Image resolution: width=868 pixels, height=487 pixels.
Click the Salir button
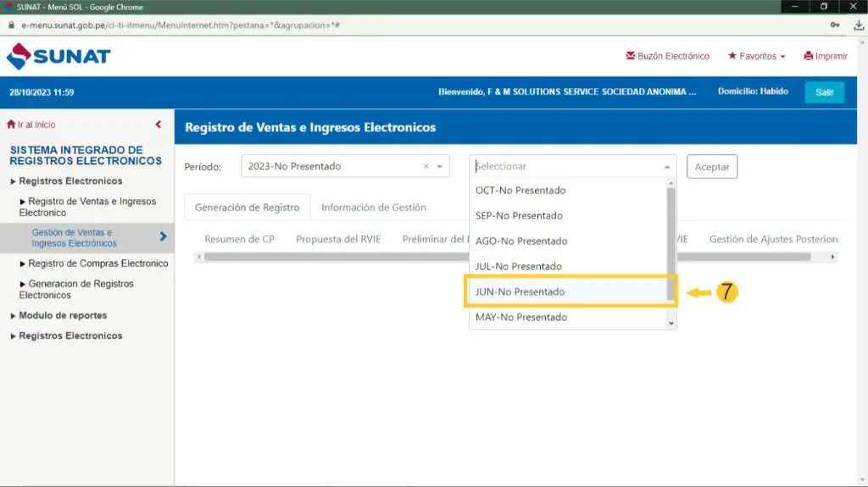(824, 92)
